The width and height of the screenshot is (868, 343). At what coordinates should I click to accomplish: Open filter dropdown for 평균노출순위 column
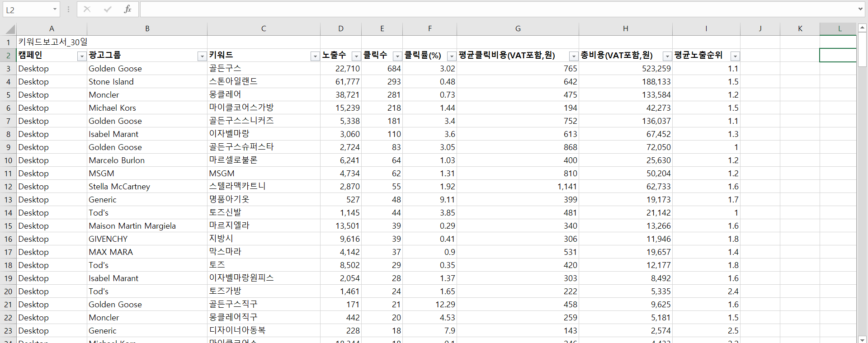coord(736,56)
